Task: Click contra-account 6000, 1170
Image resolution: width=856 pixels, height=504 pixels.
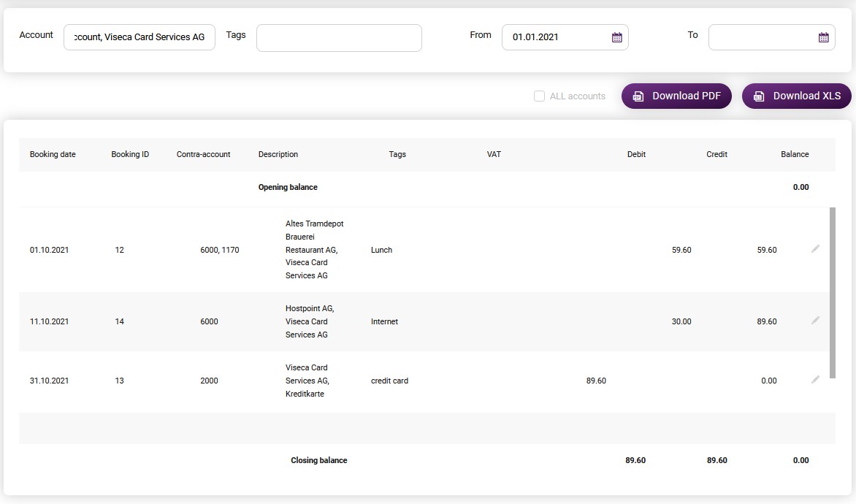Action: pos(219,250)
